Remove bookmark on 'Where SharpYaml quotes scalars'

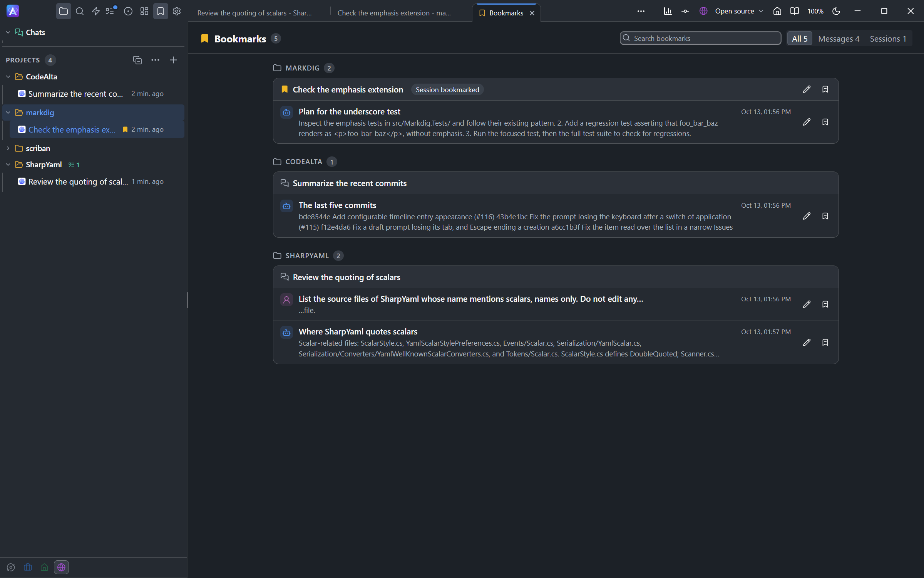click(825, 343)
